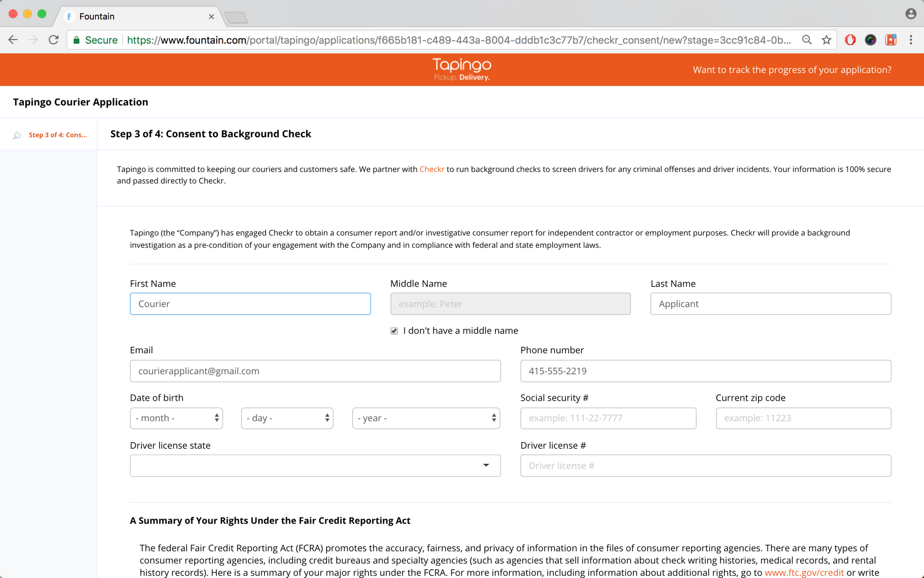This screenshot has height=578, width=924.
Task: Open the Checkr link in the intro text
Action: (432, 169)
